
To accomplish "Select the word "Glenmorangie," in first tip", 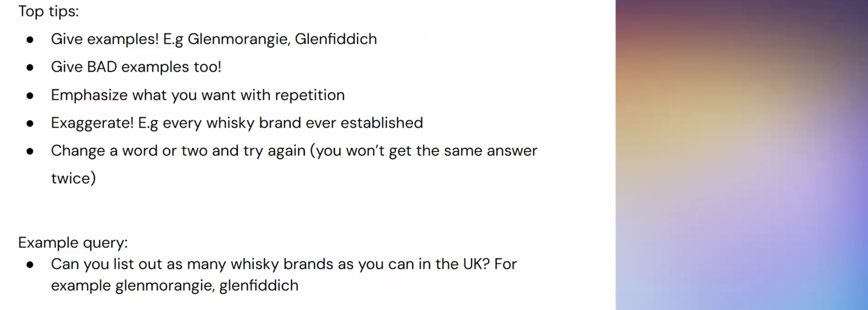I will pos(239,39).
